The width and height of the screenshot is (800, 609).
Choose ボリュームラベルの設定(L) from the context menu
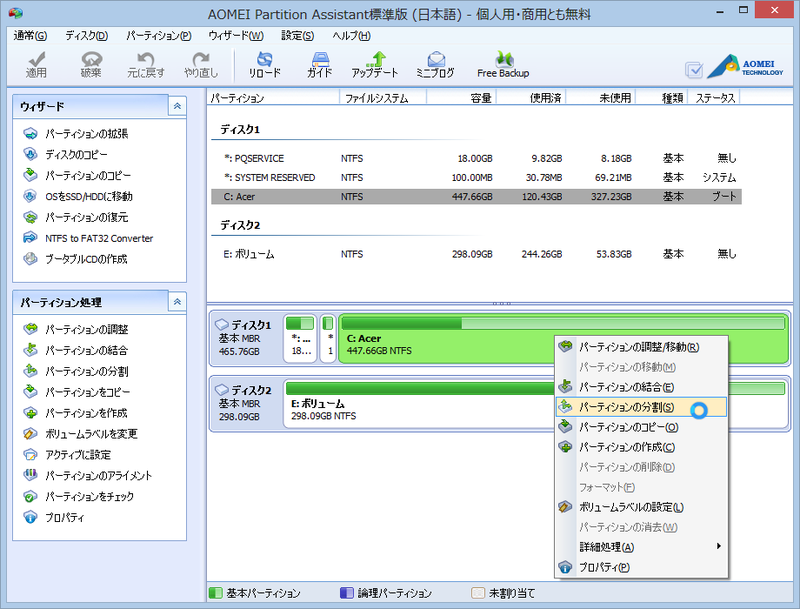641,507
